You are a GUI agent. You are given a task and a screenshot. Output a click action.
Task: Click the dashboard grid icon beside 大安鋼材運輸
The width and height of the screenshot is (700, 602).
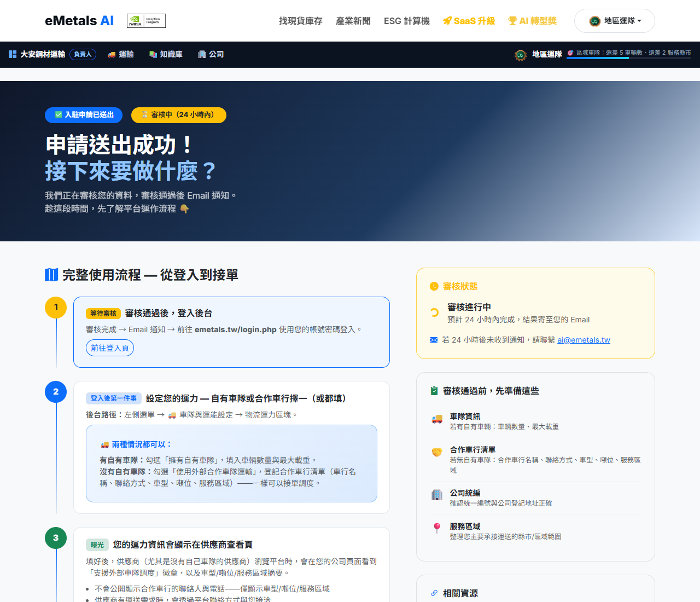(x=13, y=54)
